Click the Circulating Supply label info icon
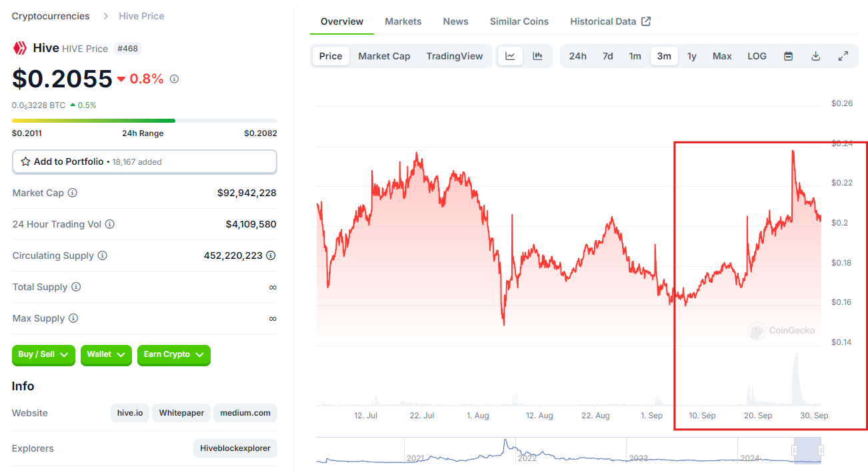Viewport: 868px width, 471px height. 103,256
